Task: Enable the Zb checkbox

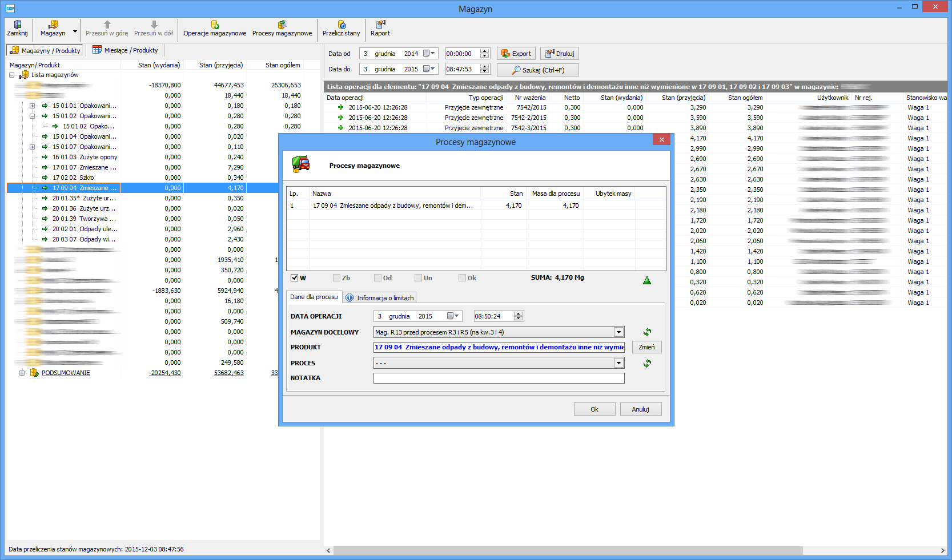Action: point(337,278)
